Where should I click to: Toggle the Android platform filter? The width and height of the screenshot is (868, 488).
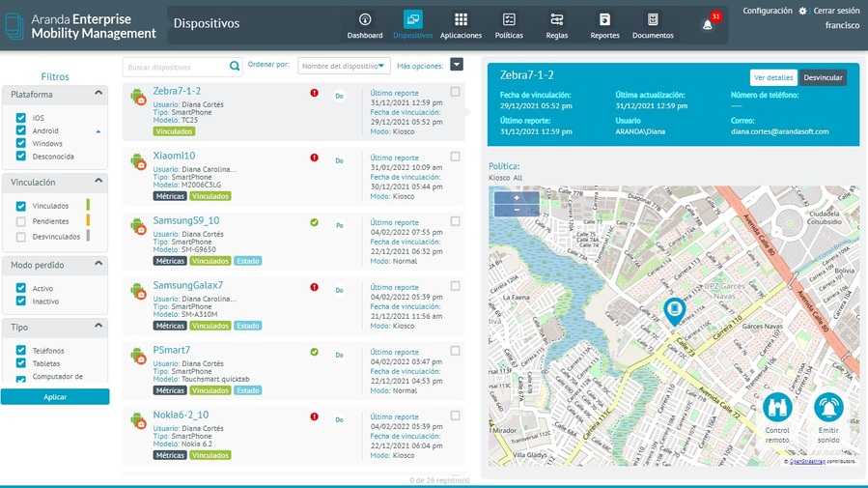(x=21, y=130)
